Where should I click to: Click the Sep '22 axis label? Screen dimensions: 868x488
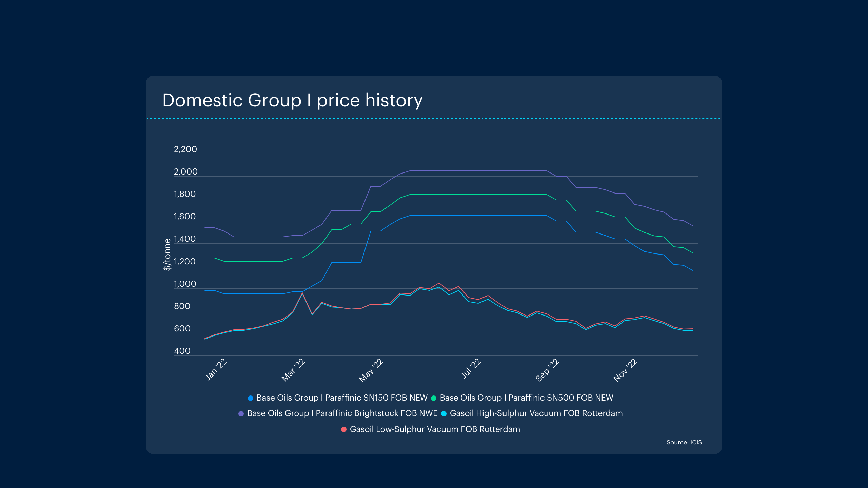pos(547,370)
